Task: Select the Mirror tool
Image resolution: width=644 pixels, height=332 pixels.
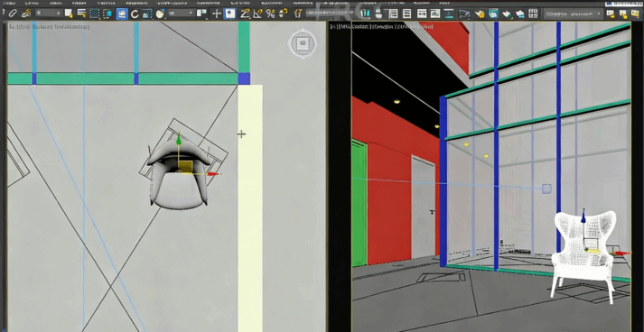Action: (365, 14)
